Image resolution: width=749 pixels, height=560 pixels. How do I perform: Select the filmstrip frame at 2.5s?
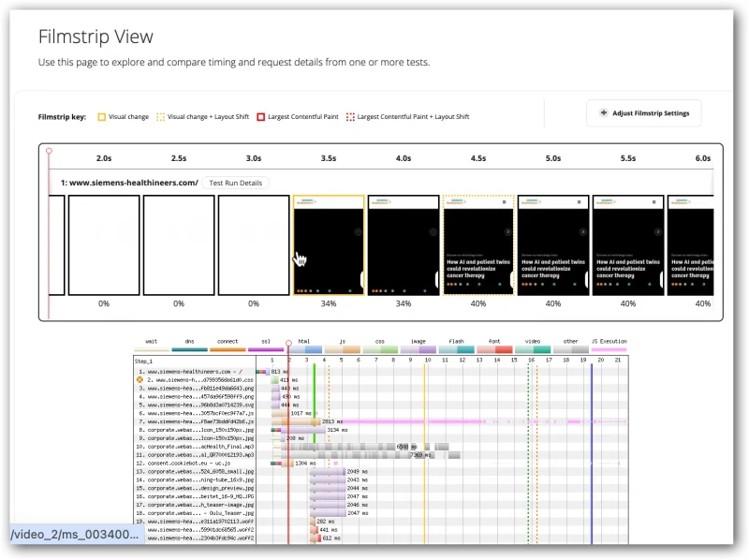(x=179, y=245)
